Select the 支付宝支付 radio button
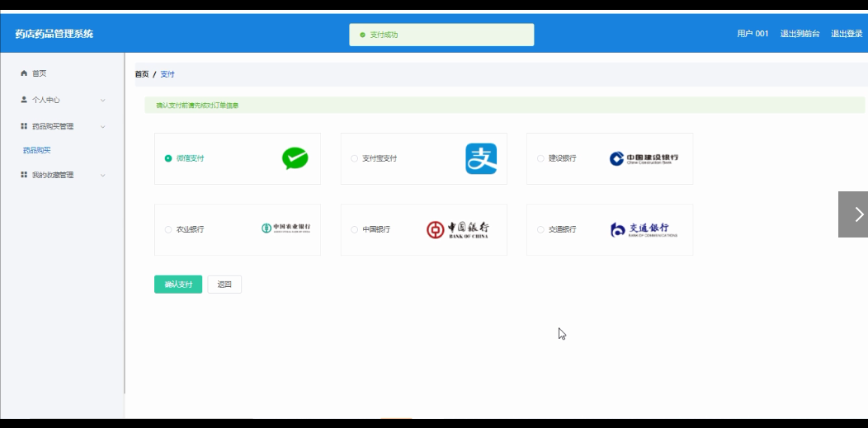 pos(354,158)
